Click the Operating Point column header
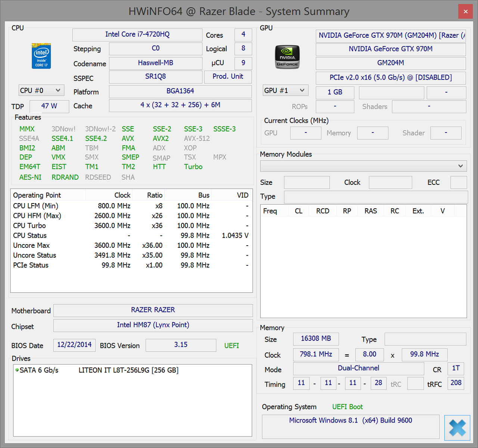 (48, 195)
